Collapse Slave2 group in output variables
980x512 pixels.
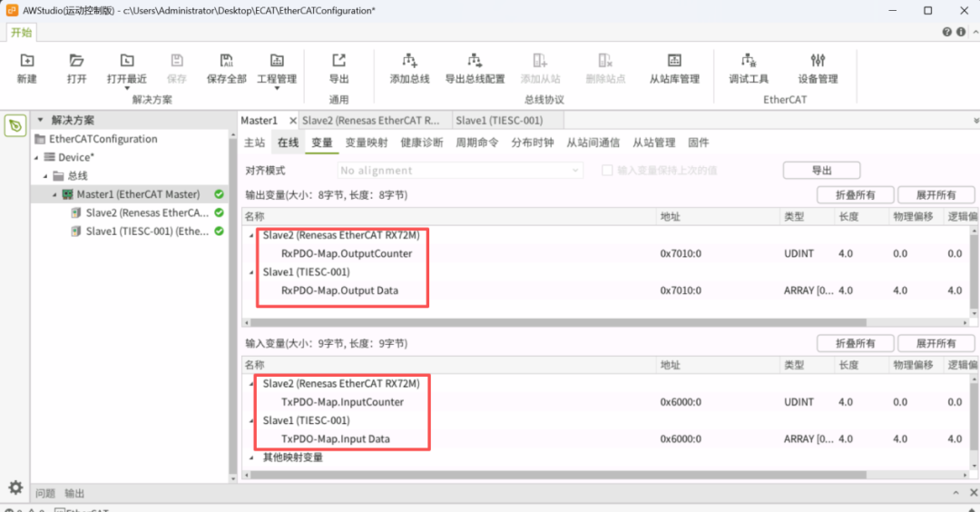[251, 236]
